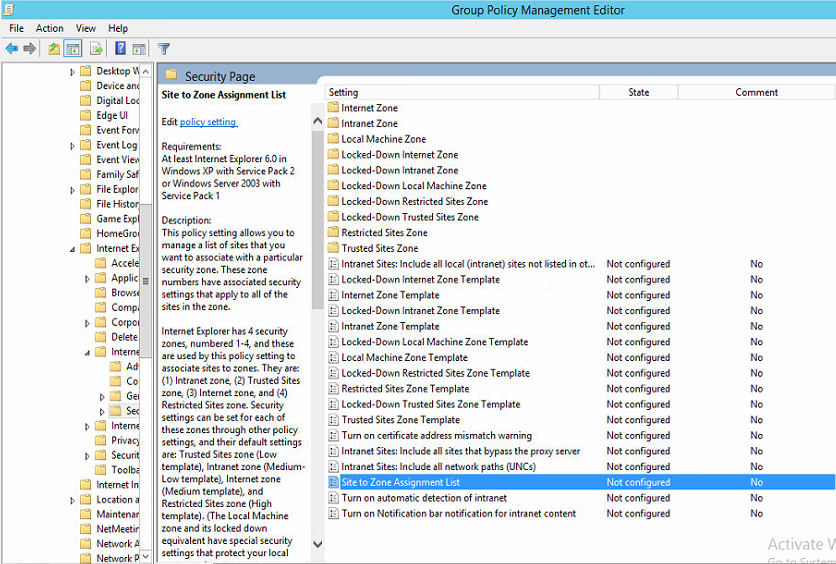Expand the Desktop tree node arrow

point(73,71)
